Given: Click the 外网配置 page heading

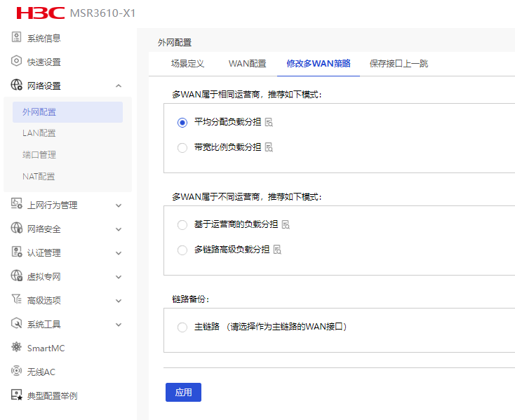Looking at the screenshot, I should coord(175,43).
